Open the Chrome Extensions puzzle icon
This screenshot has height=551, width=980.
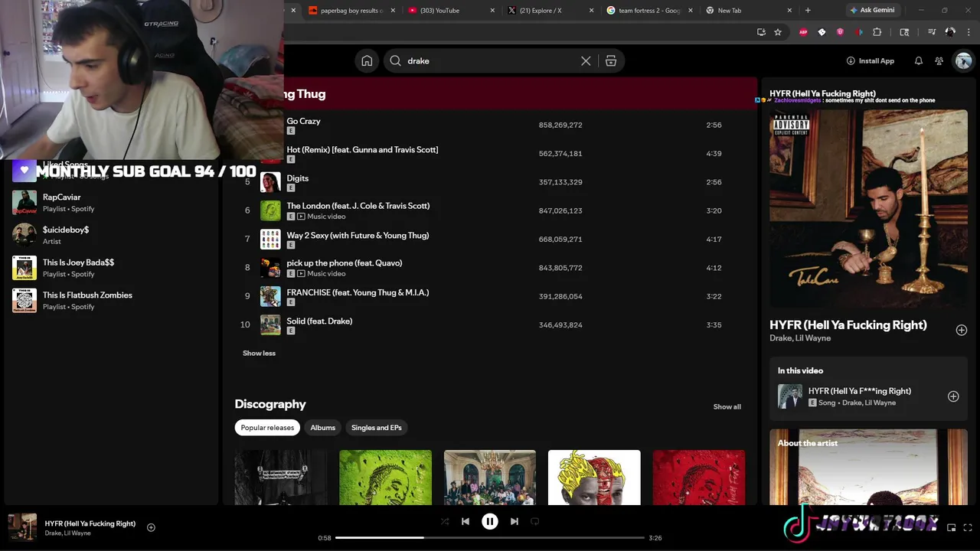[x=877, y=32]
